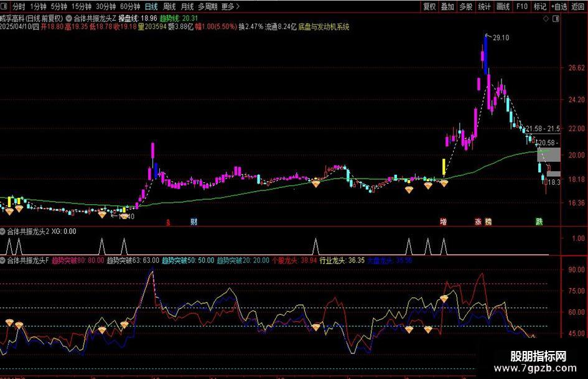Click the 26.62 price axis label

click(x=576, y=68)
